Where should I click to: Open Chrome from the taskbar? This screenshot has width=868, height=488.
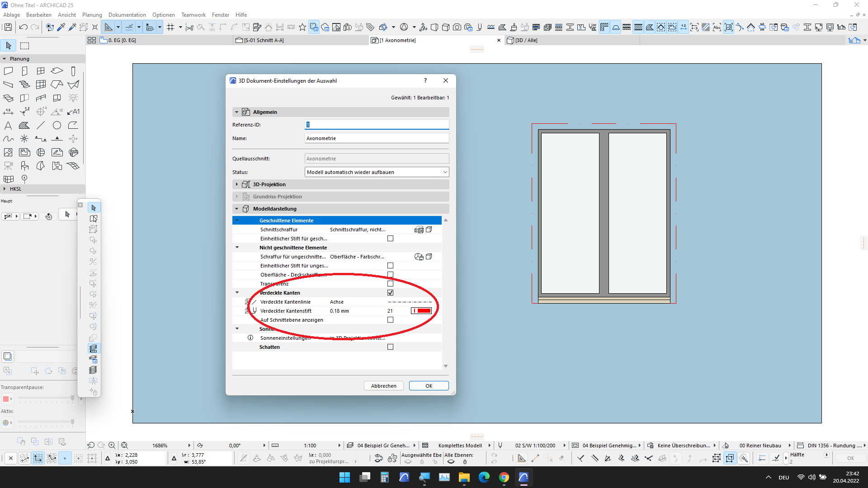click(504, 477)
